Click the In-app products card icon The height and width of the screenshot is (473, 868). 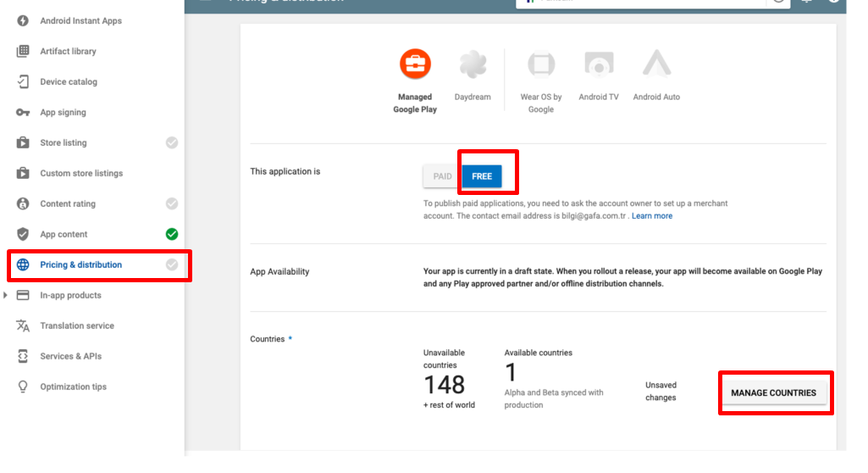tap(23, 295)
